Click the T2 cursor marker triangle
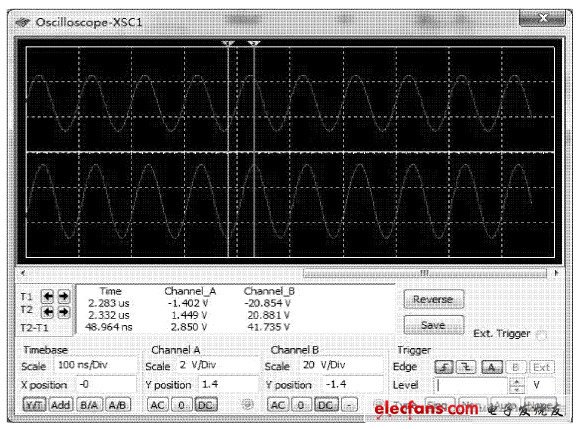The width and height of the screenshot is (578, 429). point(254,44)
